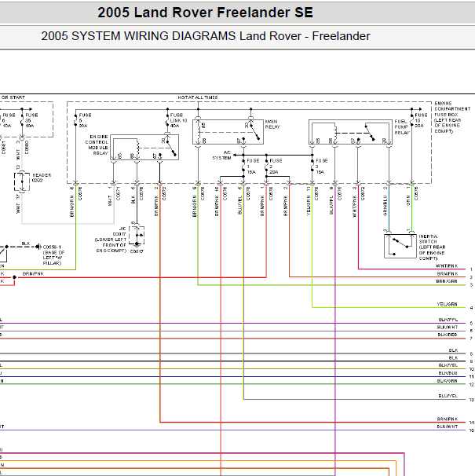Select the 'BLK/RED' label of wire 7

(448, 335)
